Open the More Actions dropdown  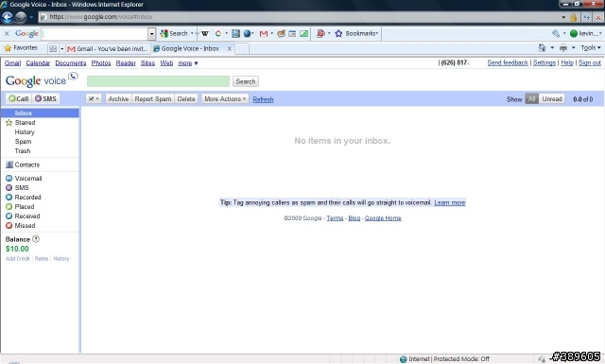click(x=225, y=99)
